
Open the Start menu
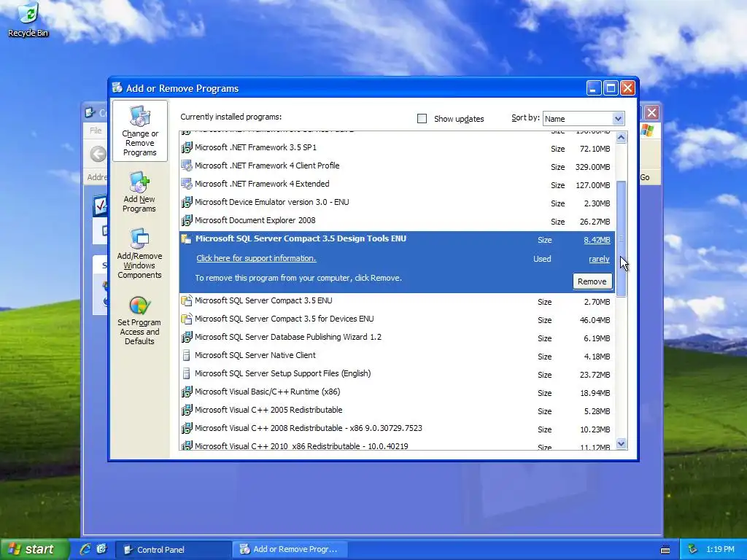click(x=34, y=549)
